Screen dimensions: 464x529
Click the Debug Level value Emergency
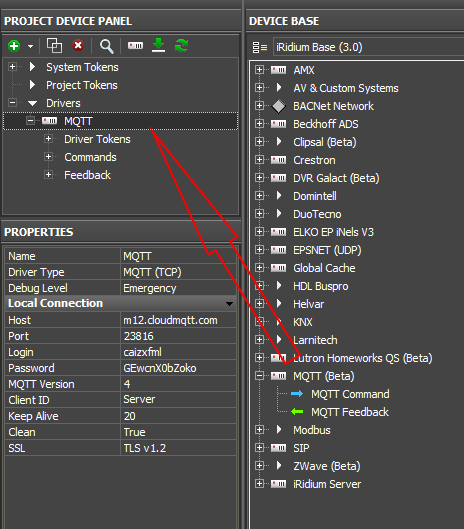pyautogui.click(x=178, y=288)
